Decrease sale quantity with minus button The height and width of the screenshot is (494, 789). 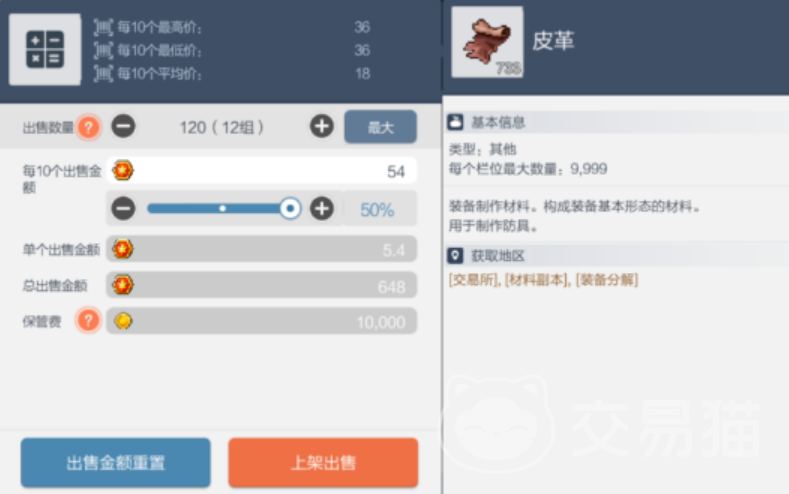coord(123,126)
